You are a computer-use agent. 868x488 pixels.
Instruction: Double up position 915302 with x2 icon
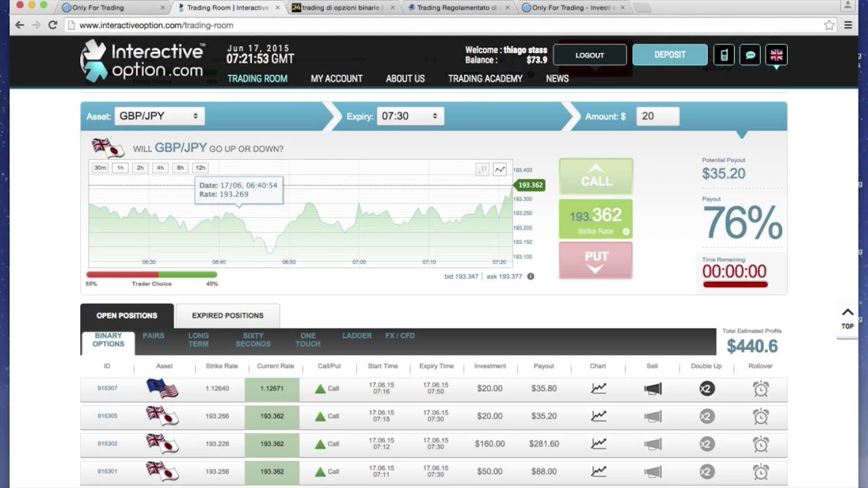point(707,444)
